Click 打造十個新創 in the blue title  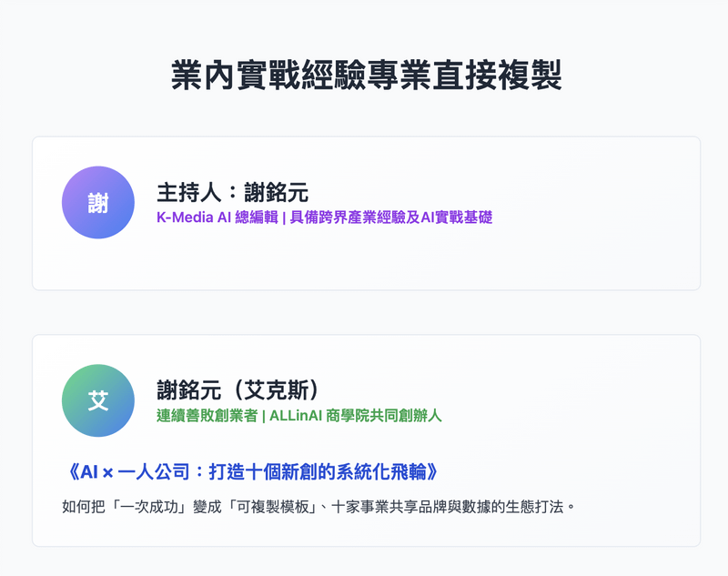point(241,471)
